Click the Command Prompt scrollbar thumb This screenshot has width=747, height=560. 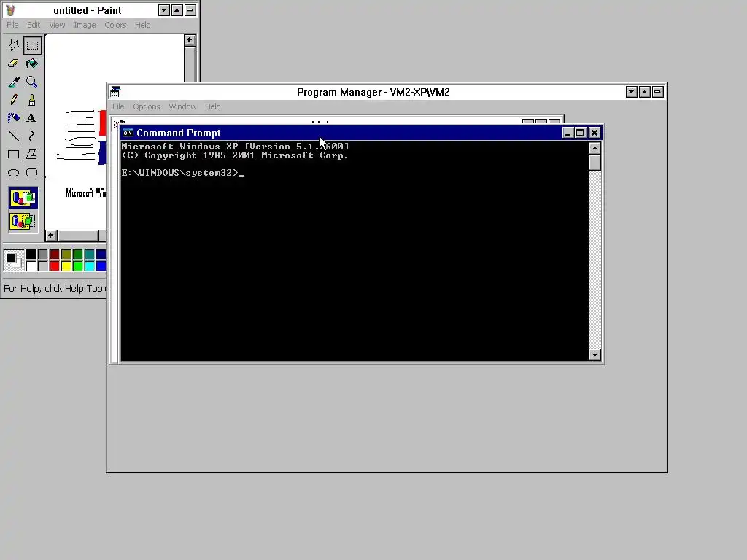tap(595, 163)
